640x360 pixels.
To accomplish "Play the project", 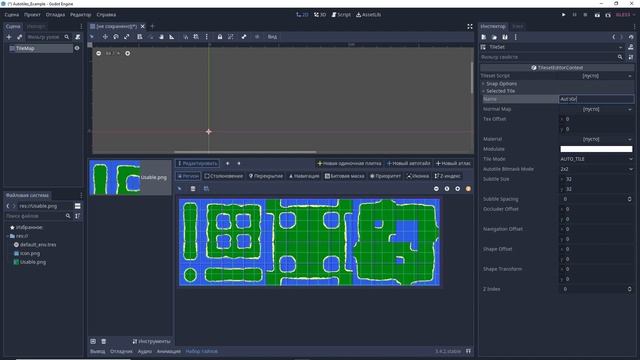I will 564,15.
